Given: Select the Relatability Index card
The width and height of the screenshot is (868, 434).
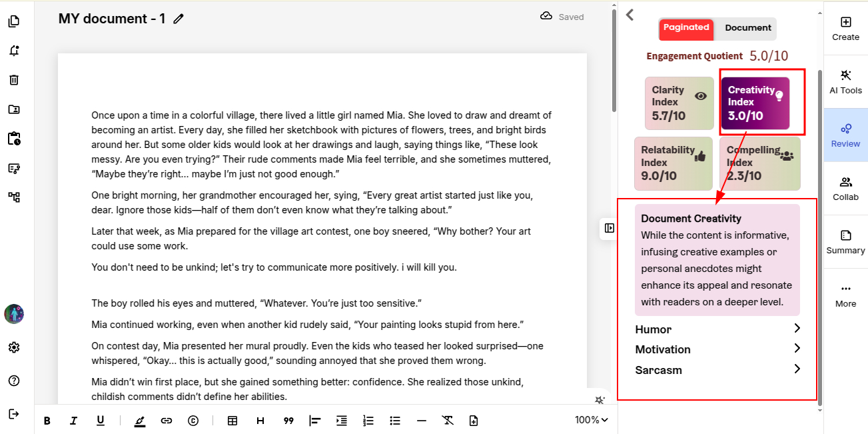Looking at the screenshot, I should point(673,163).
